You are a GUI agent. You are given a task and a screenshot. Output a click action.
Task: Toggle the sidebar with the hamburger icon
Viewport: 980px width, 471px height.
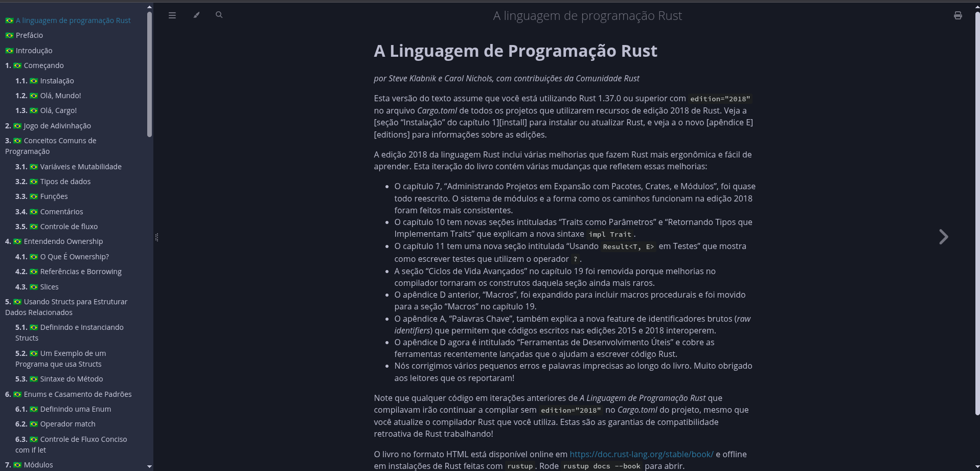pyautogui.click(x=172, y=15)
